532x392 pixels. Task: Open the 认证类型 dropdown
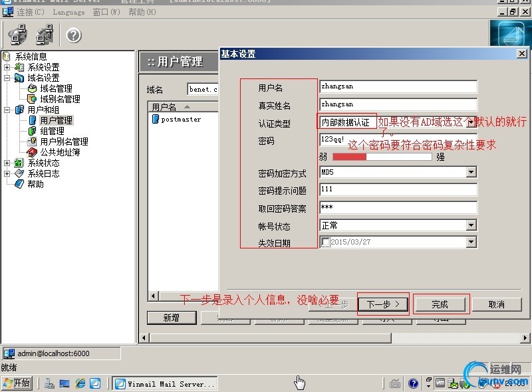[x=471, y=122]
